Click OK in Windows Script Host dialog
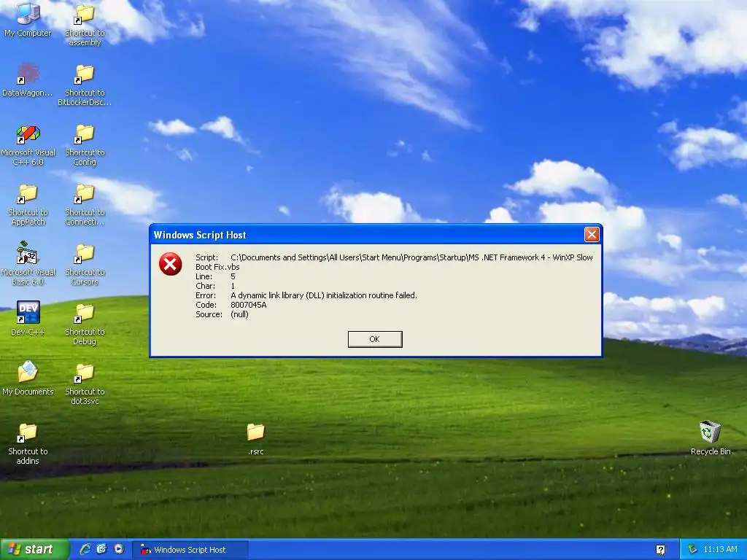 pyautogui.click(x=375, y=339)
